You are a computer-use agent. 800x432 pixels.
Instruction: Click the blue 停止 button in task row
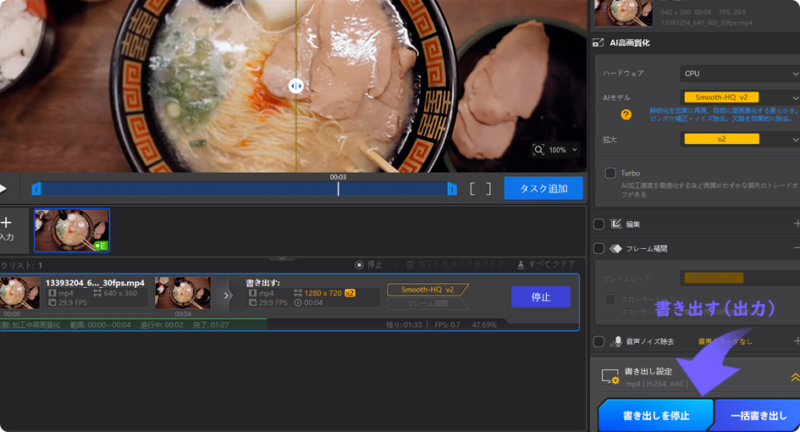click(540, 296)
